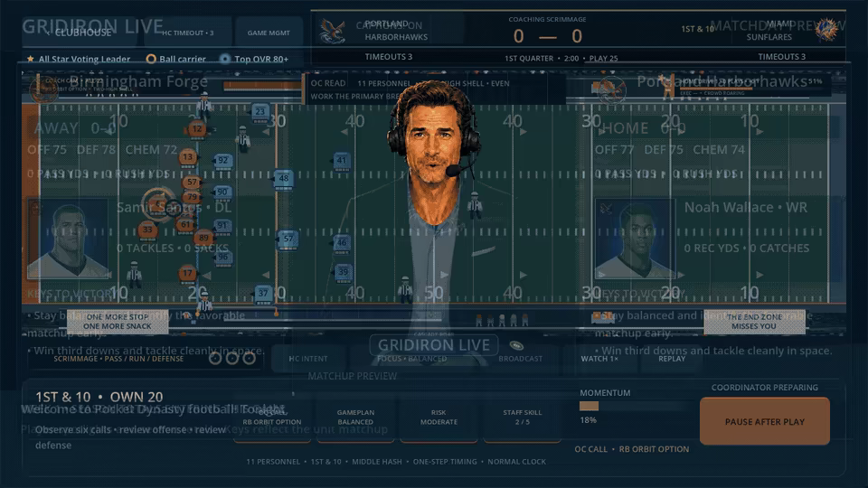Open Samir Santos player portrait
The height and width of the screenshot is (488, 868).
point(68,239)
